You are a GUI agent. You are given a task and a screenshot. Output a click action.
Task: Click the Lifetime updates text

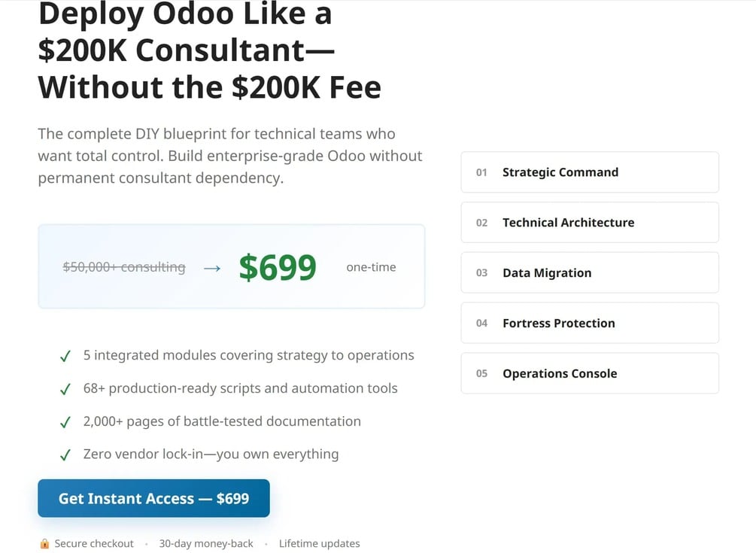pyautogui.click(x=319, y=543)
